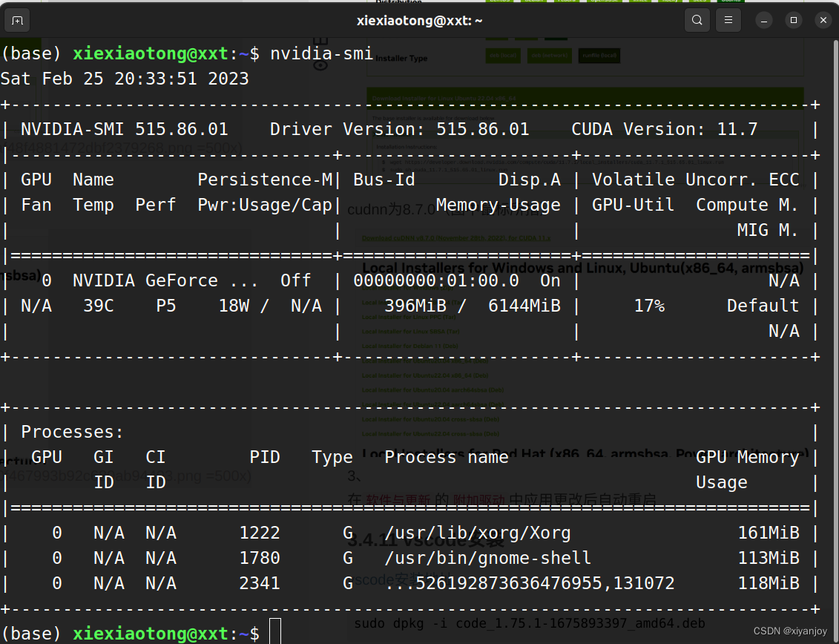Image resolution: width=839 pixels, height=644 pixels.
Task: Select the /usr/bin/gnome-shell process name
Action: (x=488, y=558)
